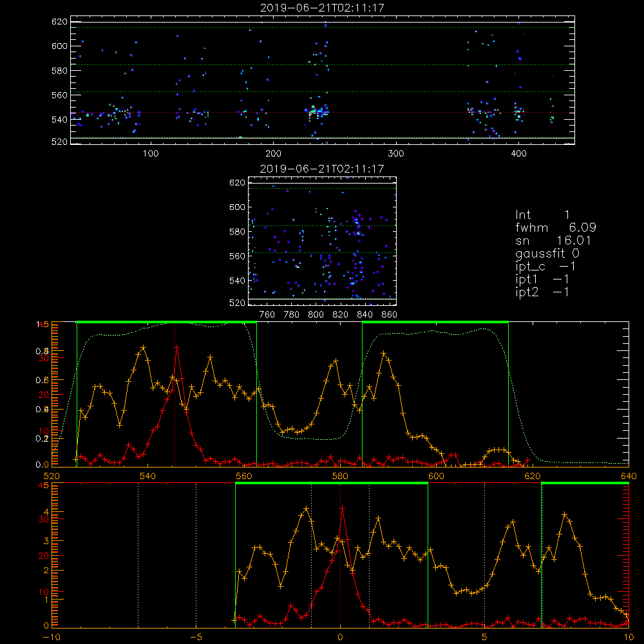Click x-axis tick label 200 on top image

(273, 154)
